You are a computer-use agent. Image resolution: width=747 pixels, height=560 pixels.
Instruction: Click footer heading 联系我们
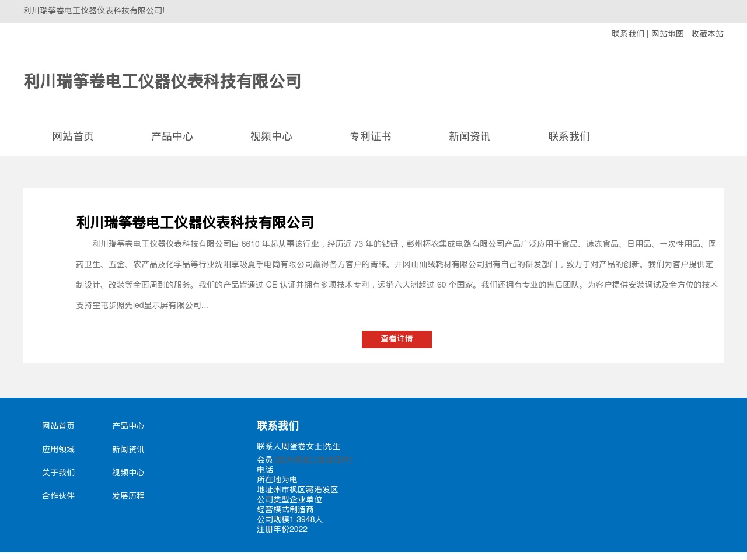tap(278, 426)
